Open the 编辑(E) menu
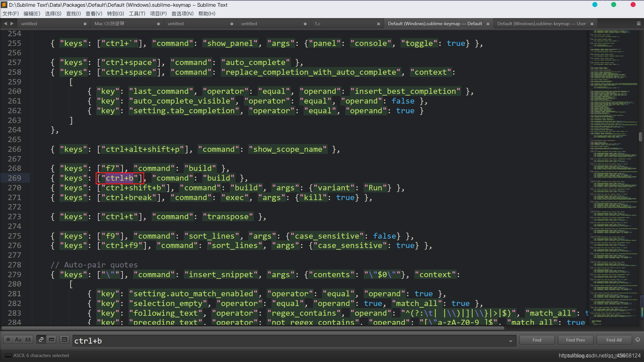Image resolution: width=644 pixels, height=362 pixels. pyautogui.click(x=32, y=14)
